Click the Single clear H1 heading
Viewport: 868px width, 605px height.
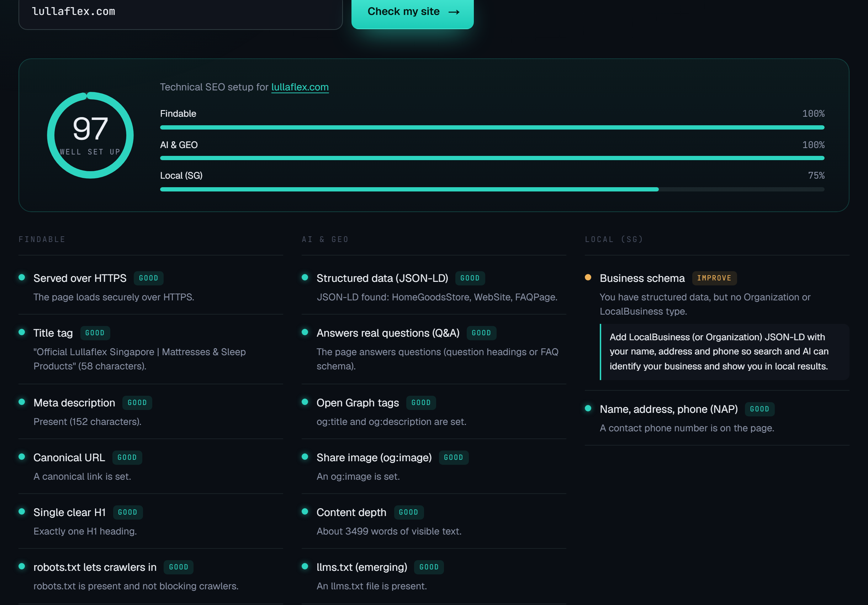pos(70,512)
